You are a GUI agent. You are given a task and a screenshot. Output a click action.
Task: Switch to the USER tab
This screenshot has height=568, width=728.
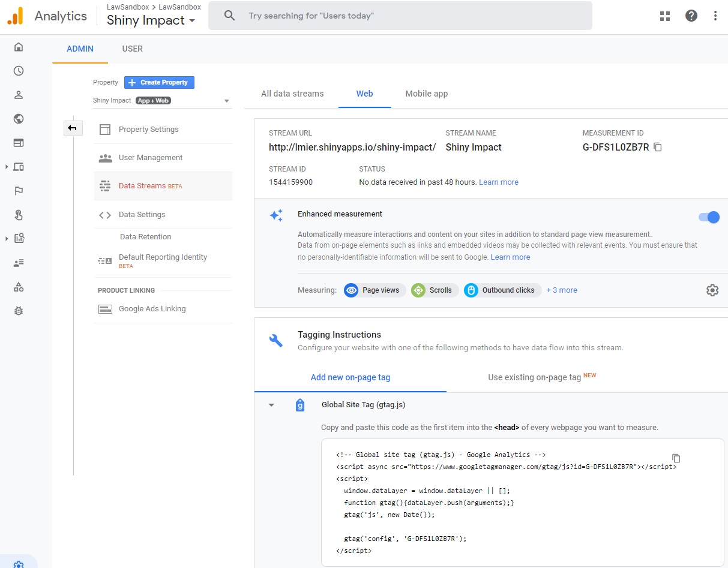pos(132,49)
